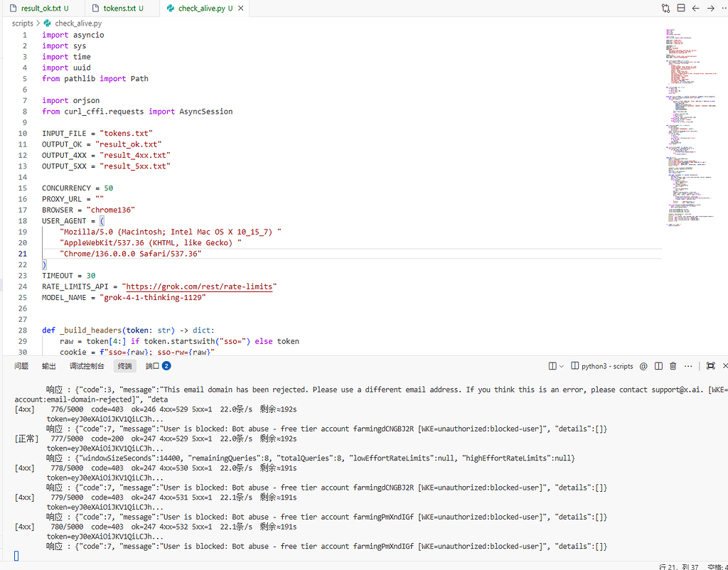Open the 调试控制台 debug console tab
The image size is (728, 570).
coord(87,366)
